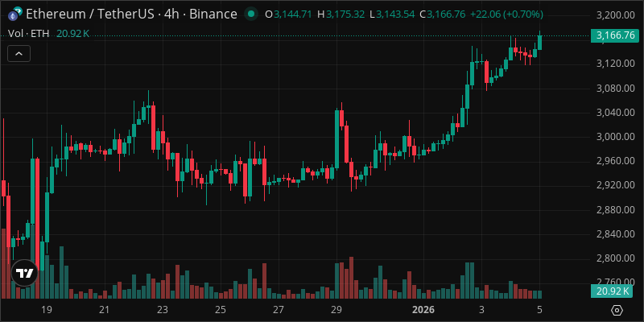
Task: Select current price label 3,166.76
Action: pos(615,35)
